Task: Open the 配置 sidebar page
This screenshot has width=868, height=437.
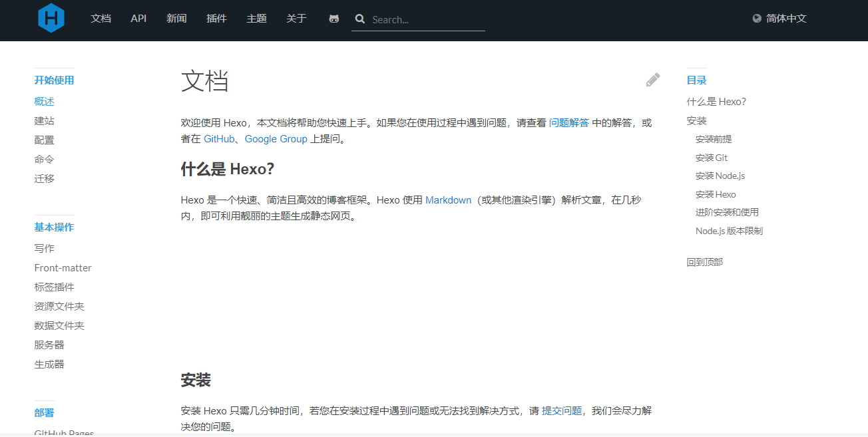Action: pyautogui.click(x=45, y=140)
